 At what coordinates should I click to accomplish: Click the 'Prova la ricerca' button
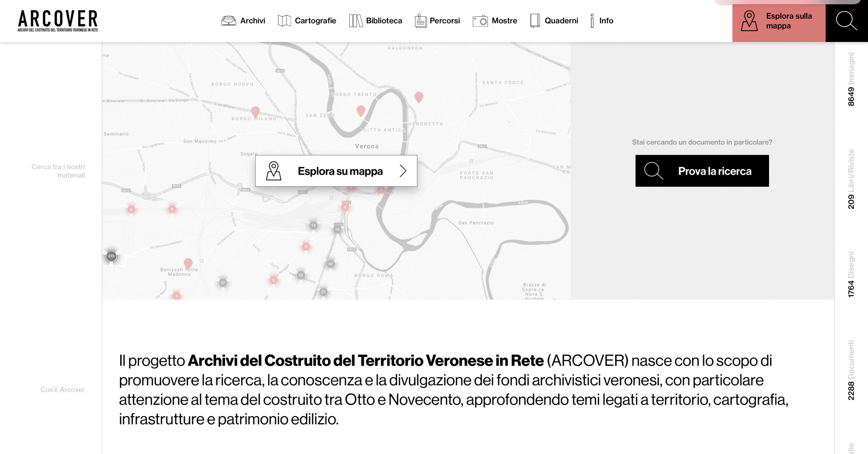[x=702, y=171]
